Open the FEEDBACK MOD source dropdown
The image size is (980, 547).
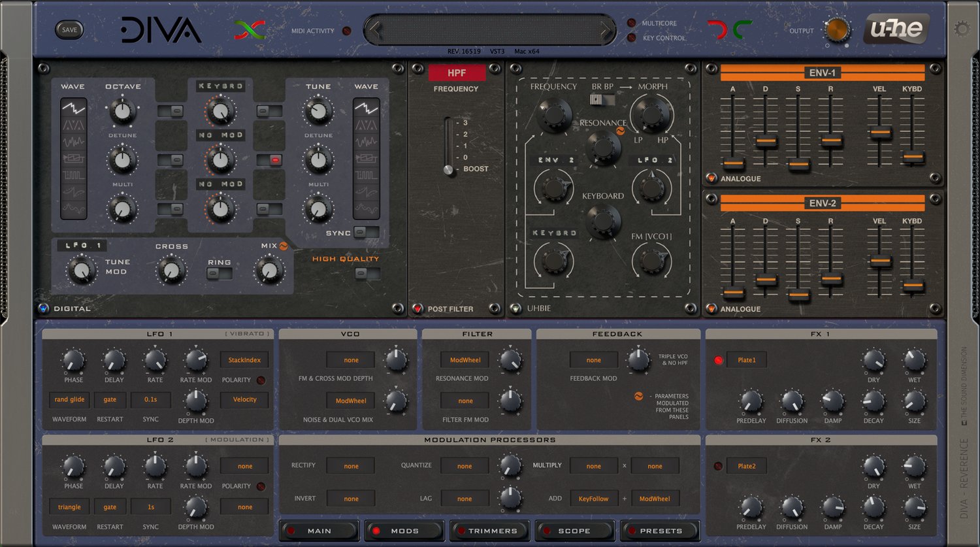click(x=593, y=360)
